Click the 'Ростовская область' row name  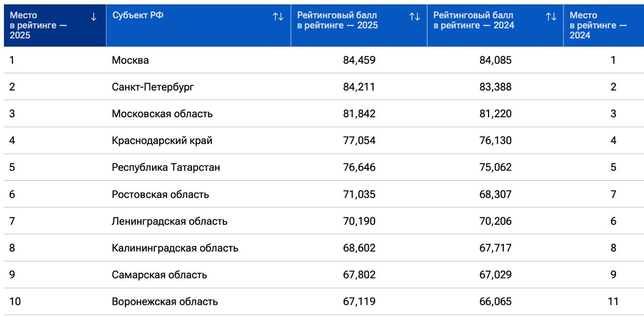tap(160, 195)
